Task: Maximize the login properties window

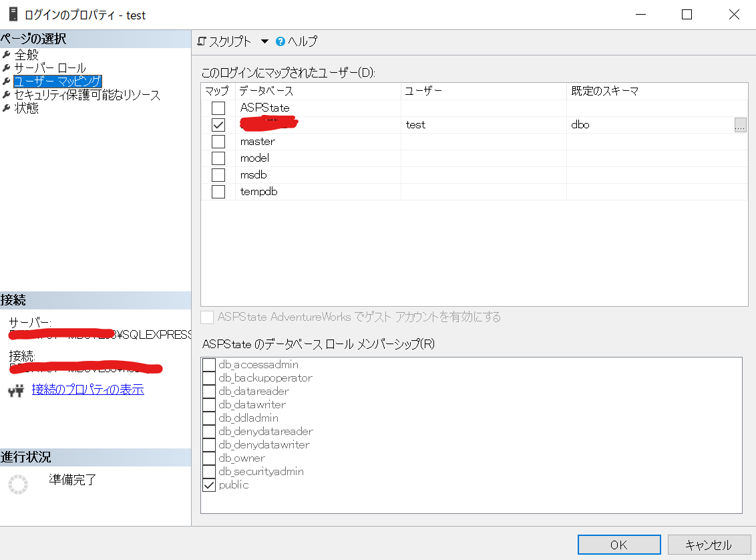Action: click(687, 15)
